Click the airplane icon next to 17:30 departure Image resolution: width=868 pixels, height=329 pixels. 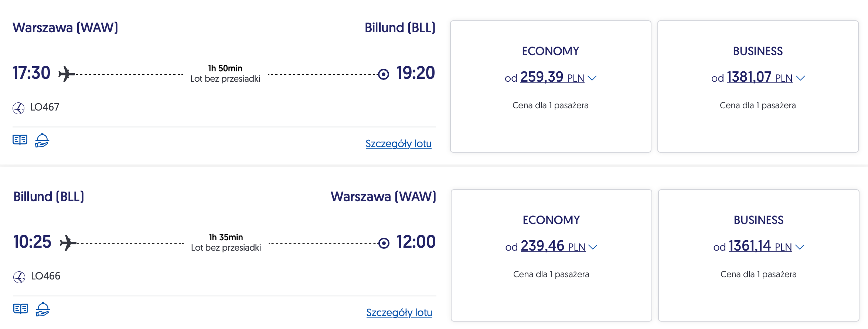click(67, 74)
